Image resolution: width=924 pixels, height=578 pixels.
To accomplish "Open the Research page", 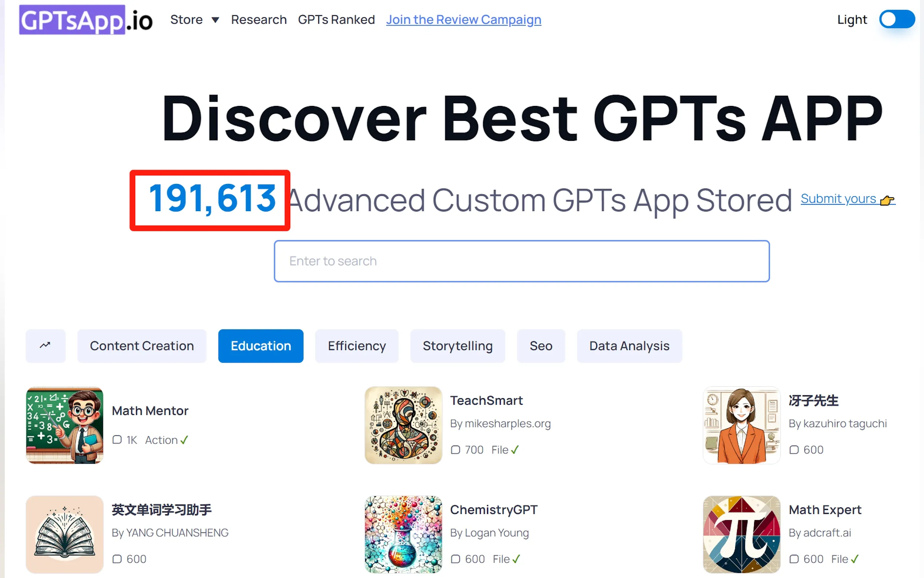I will [259, 20].
